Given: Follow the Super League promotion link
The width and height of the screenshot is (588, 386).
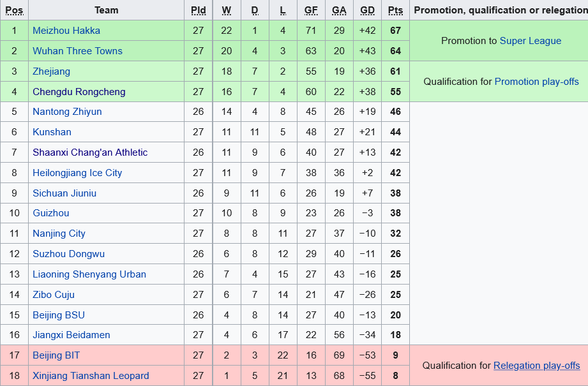Looking at the screenshot, I should (x=530, y=41).
